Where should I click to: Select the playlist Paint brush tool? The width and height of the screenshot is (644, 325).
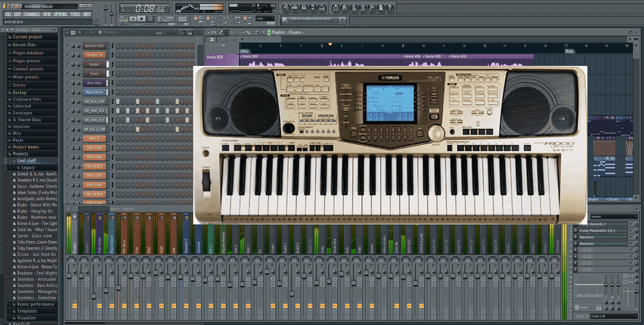(x=226, y=32)
